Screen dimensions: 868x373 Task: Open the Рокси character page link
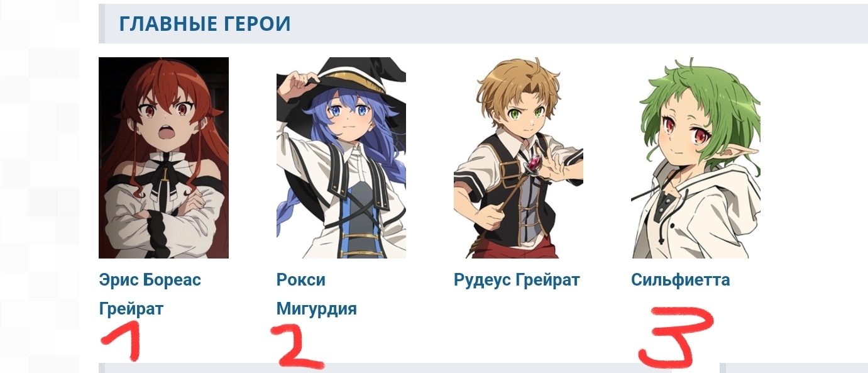tap(301, 280)
